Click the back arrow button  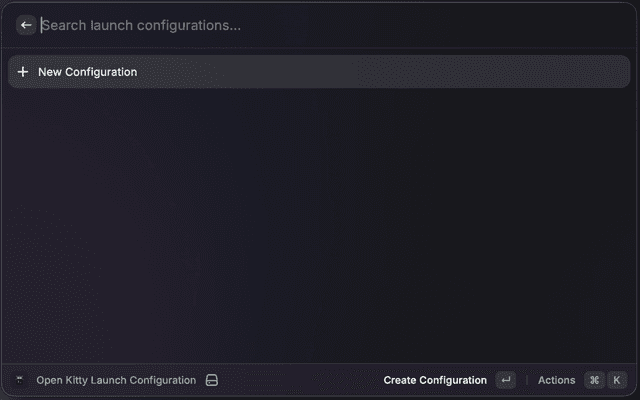coord(26,25)
